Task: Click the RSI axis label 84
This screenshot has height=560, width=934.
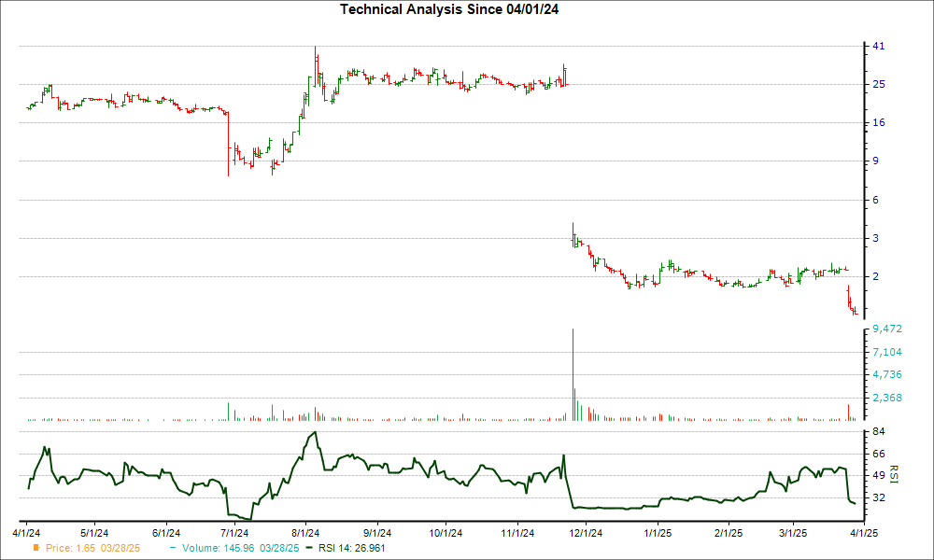Action: [879, 431]
